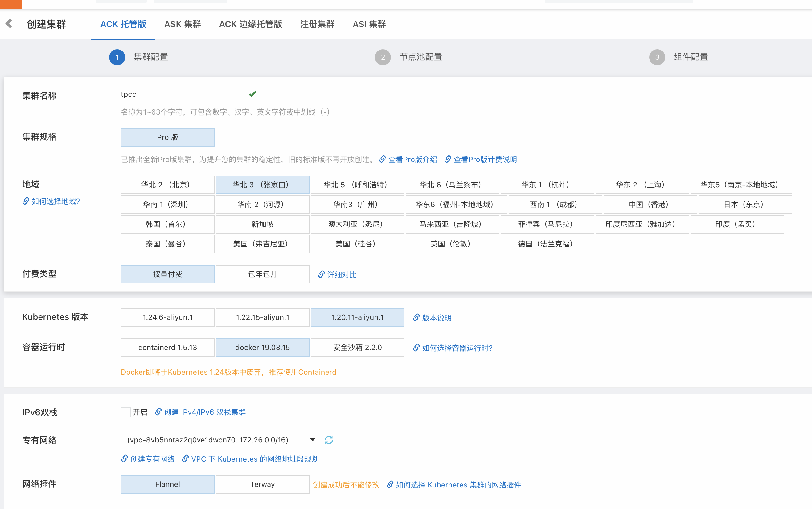Select containerd 1.5.13 runtime

(167, 348)
